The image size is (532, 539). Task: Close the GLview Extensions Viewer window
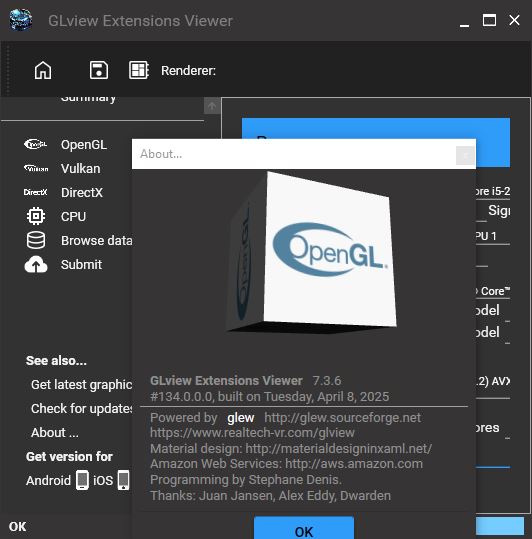click(x=514, y=20)
